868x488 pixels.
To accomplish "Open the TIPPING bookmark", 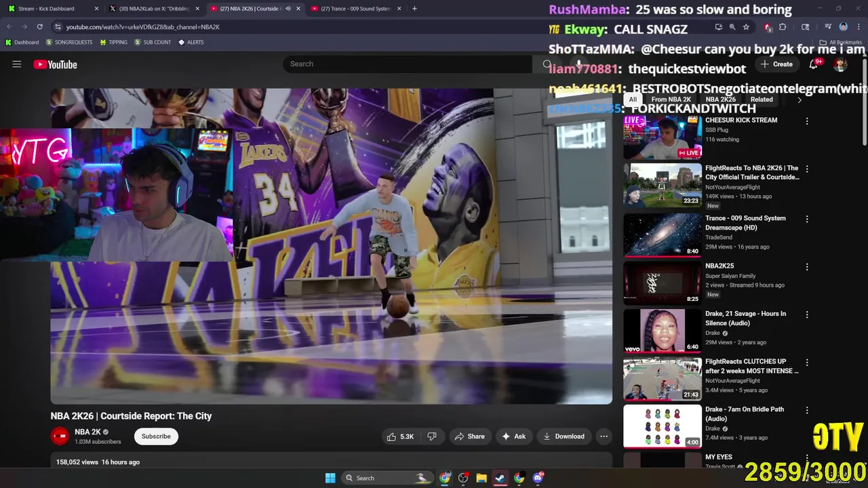I will pos(113,42).
